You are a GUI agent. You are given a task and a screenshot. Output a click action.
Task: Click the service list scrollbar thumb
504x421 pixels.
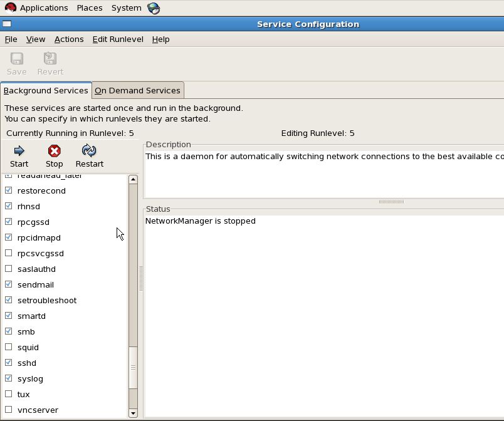point(133,367)
